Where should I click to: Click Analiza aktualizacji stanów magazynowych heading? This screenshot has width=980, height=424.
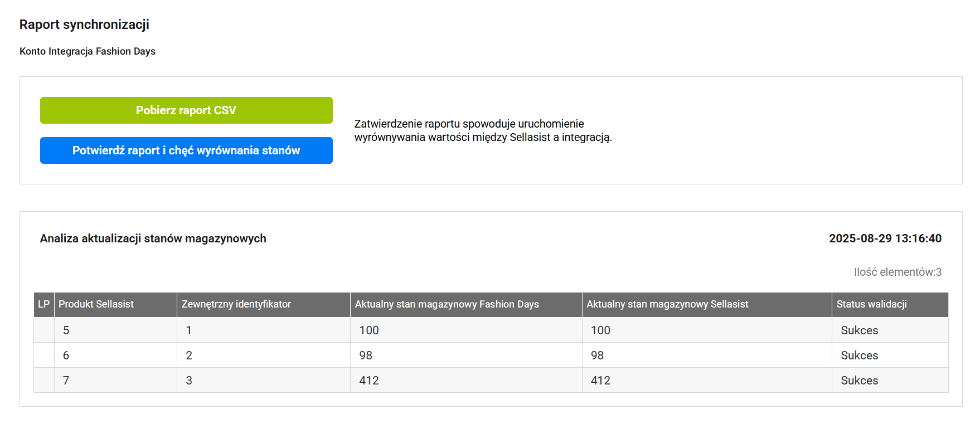click(153, 238)
